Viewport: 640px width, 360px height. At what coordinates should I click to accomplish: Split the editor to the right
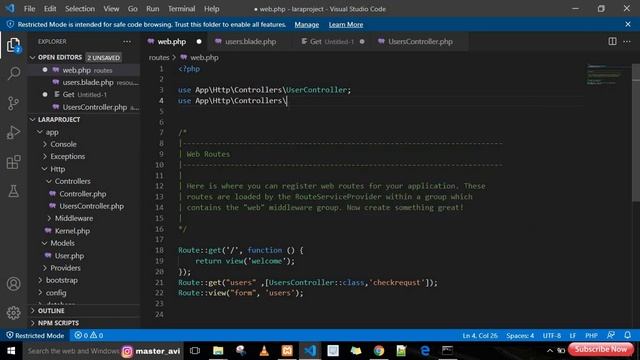(612, 41)
